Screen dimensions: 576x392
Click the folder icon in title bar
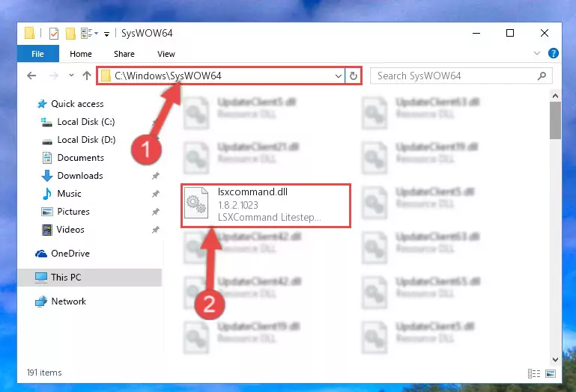tap(30, 33)
